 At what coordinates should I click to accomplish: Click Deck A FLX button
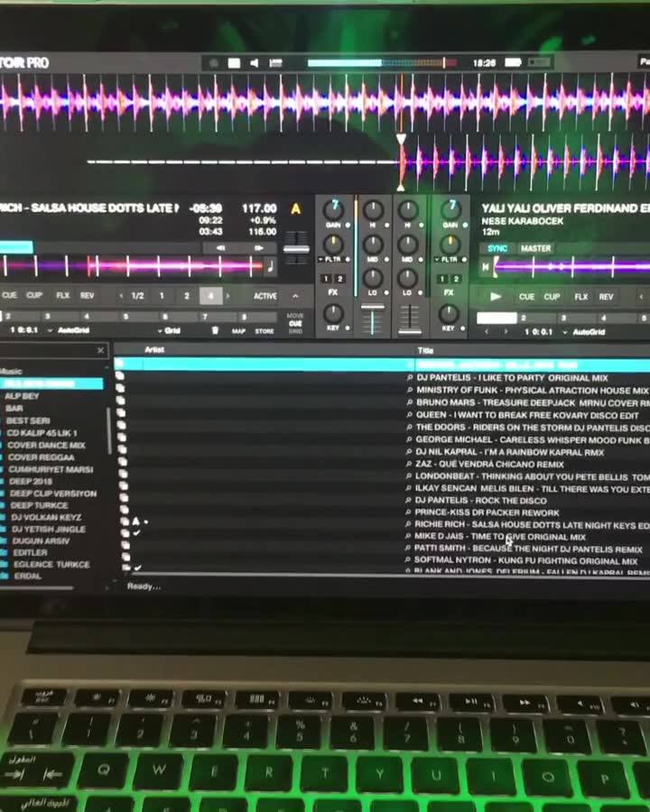[x=62, y=295]
